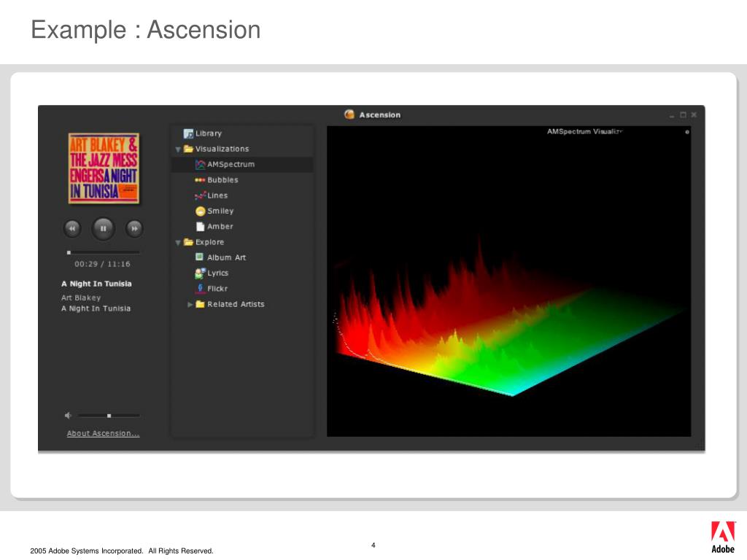Open the About Ascension link
Image resolution: width=747 pixels, height=560 pixels.
(103, 433)
